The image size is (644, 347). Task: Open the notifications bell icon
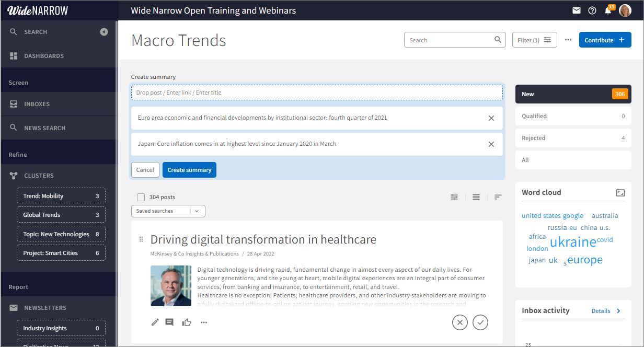point(608,10)
